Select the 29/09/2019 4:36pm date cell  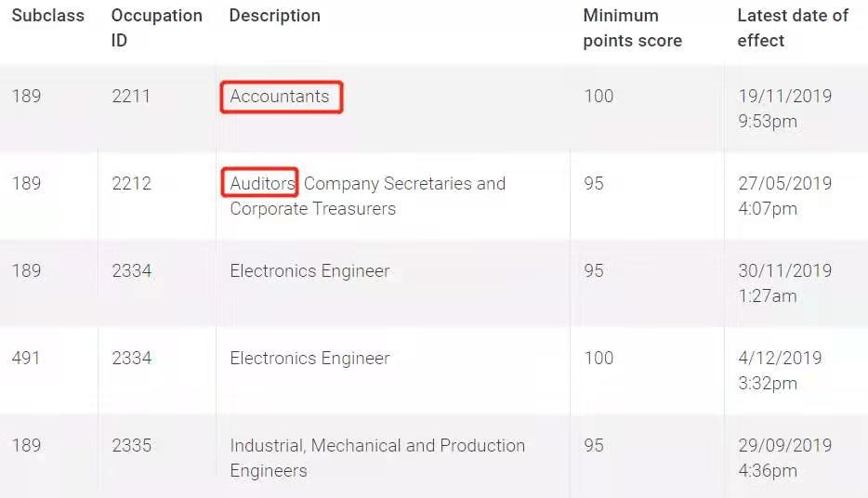785,458
